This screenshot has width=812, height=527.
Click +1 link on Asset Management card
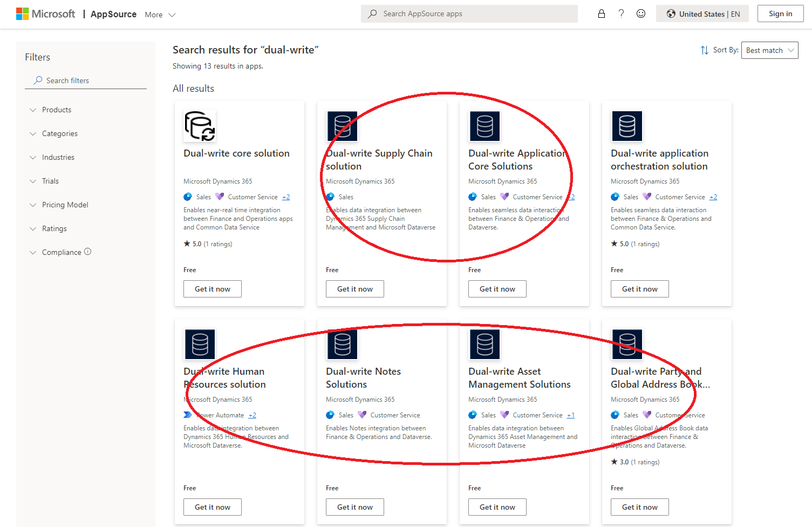(x=571, y=415)
